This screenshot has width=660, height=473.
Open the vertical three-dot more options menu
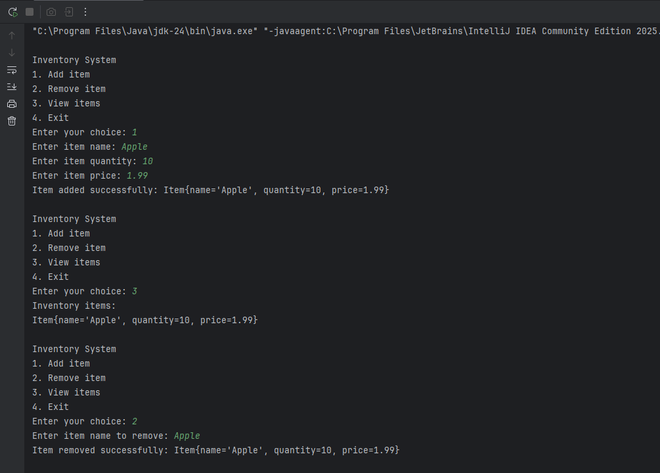(85, 12)
